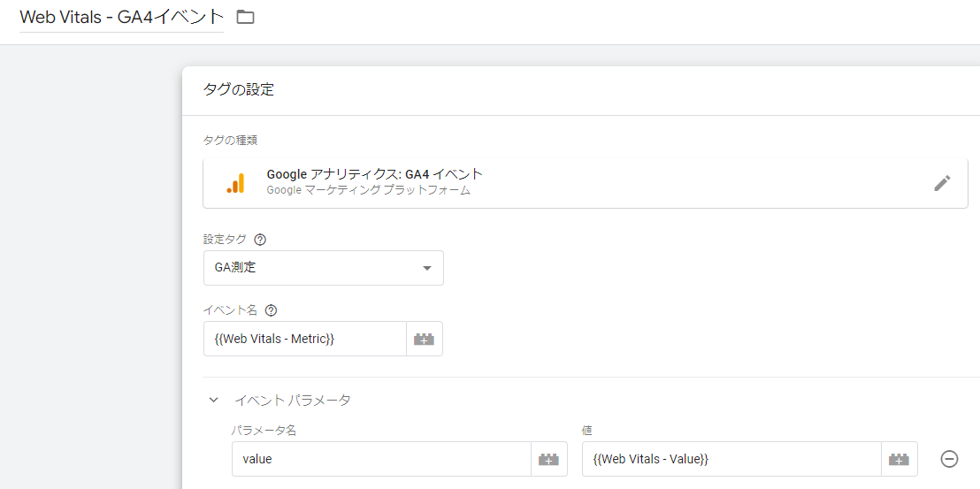
Task: Select the Google アナリティクス: GA4 イベント title
Action: pyautogui.click(x=375, y=174)
